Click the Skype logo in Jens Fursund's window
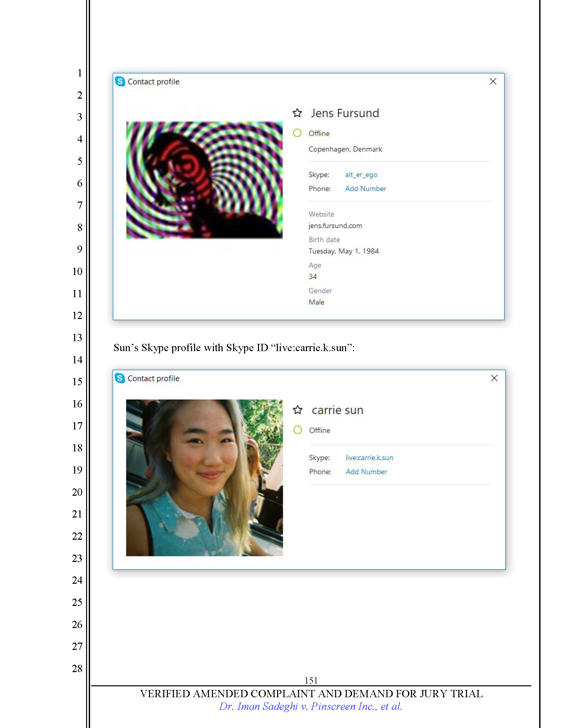 pos(120,81)
